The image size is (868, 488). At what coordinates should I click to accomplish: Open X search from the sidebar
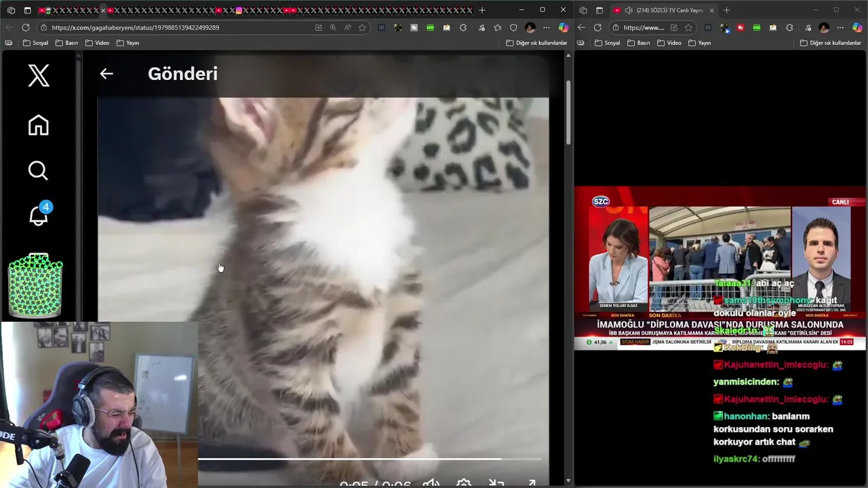click(x=39, y=170)
